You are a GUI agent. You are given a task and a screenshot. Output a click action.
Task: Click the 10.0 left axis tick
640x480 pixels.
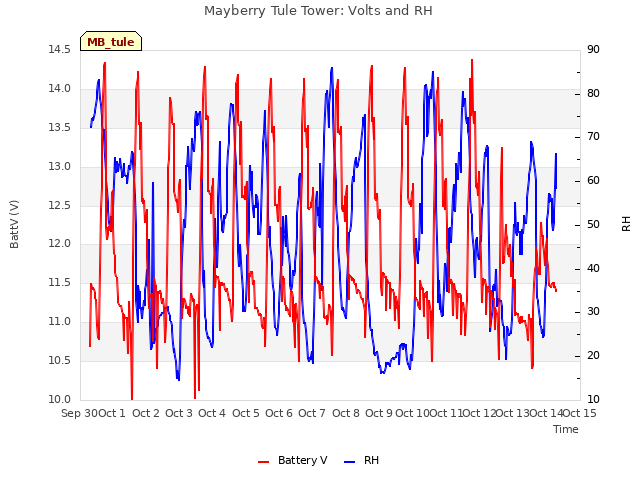59,399
